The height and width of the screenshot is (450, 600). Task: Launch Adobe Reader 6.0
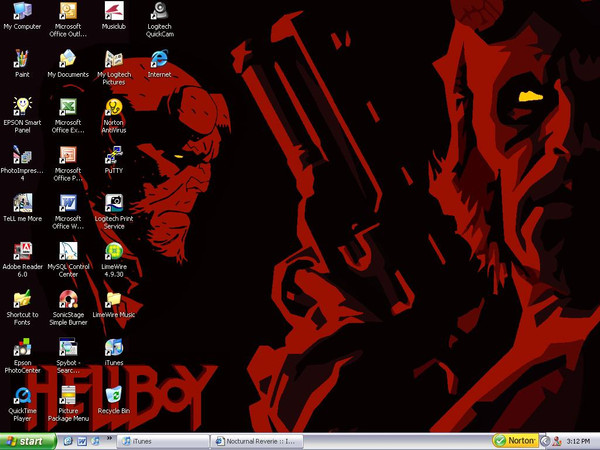click(22, 260)
